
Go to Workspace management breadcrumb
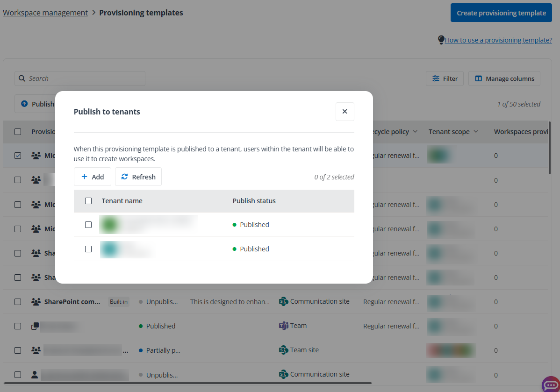(x=45, y=13)
